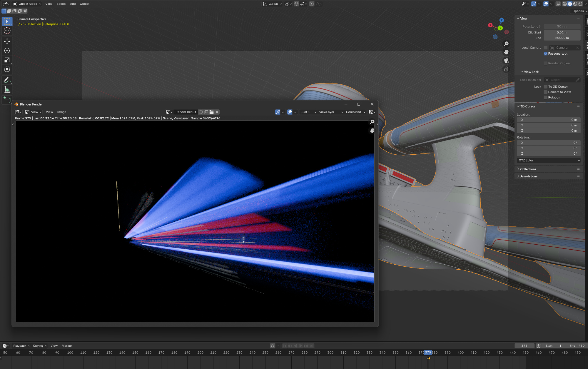Click the Add Cube tool icon
The image size is (588, 369).
coord(7,100)
